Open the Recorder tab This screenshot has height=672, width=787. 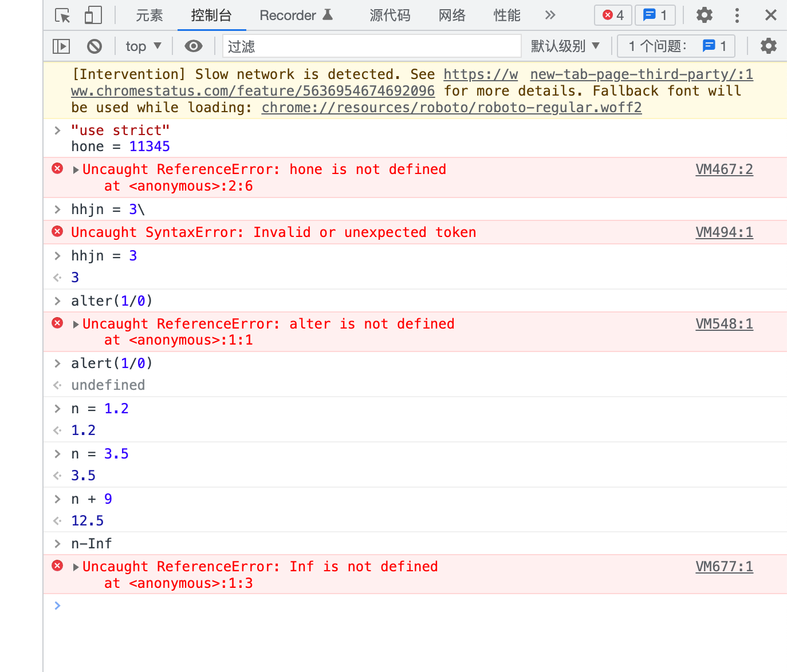click(x=296, y=15)
